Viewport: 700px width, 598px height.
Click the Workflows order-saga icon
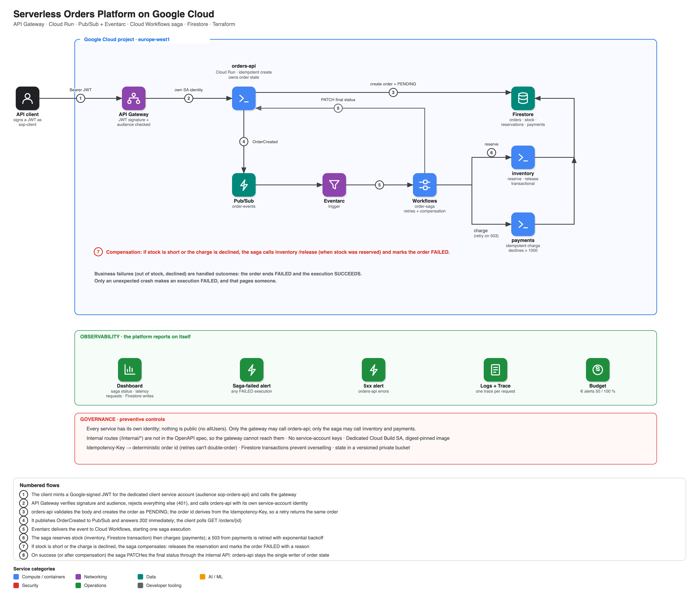(424, 185)
